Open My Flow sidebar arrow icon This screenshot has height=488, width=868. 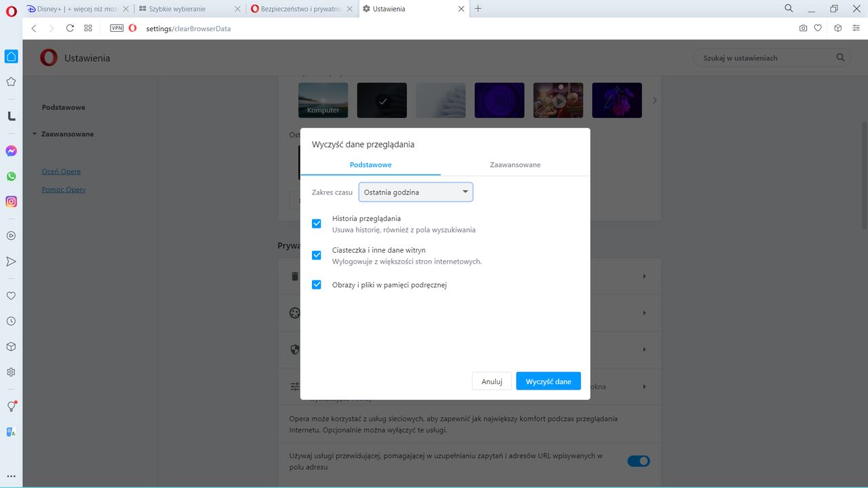pos(11,262)
